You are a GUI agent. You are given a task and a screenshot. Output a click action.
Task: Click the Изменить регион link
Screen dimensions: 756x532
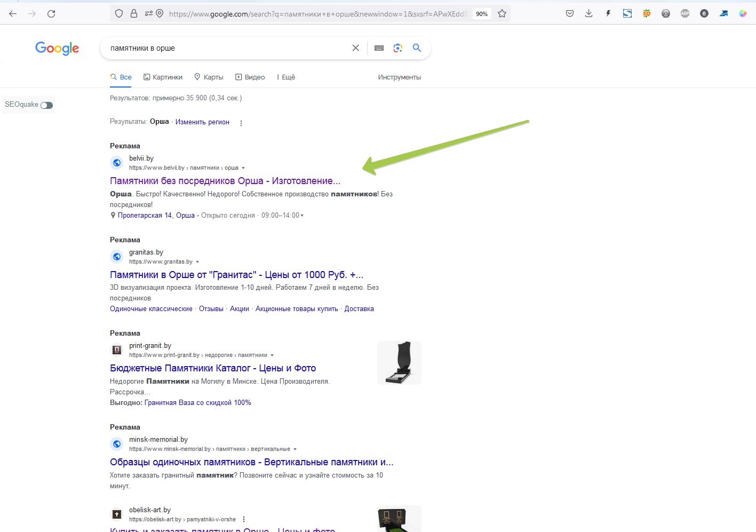click(x=202, y=122)
